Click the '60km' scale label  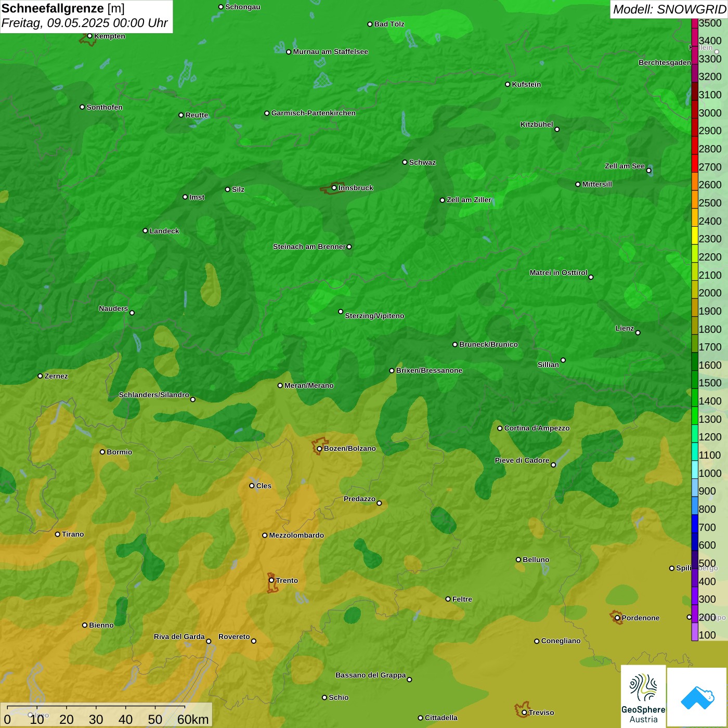point(193,719)
